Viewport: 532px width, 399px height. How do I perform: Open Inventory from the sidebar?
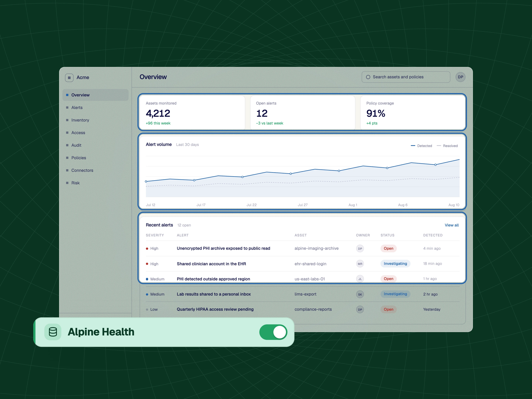[96, 120]
